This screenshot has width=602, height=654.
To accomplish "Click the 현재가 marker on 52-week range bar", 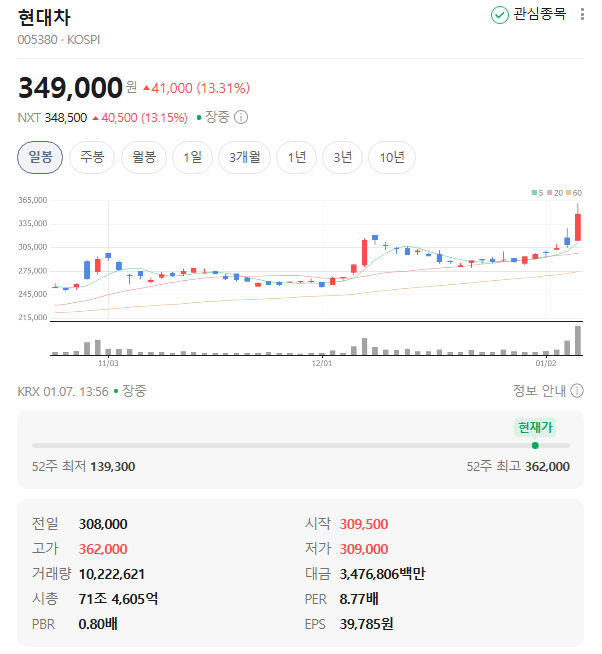I will (534, 445).
